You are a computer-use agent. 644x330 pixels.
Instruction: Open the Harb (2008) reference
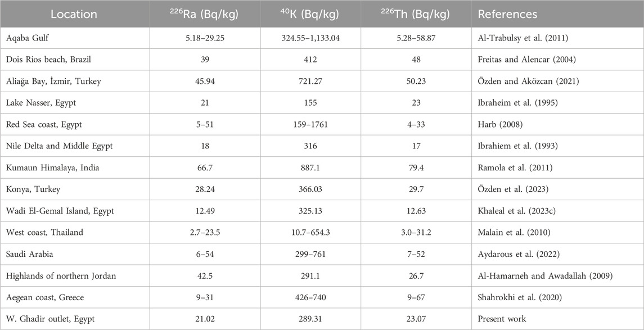pyautogui.click(x=500, y=125)
